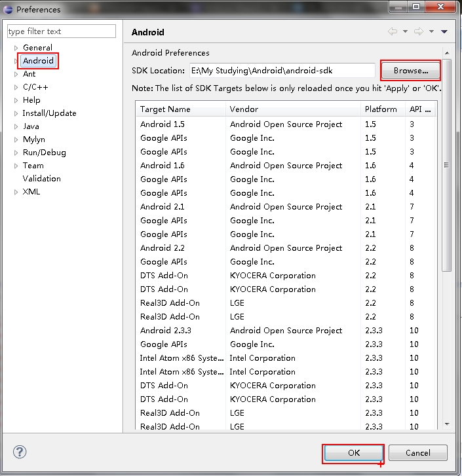Expand the Java preferences node
The height and width of the screenshot is (476, 462).
click(16, 126)
